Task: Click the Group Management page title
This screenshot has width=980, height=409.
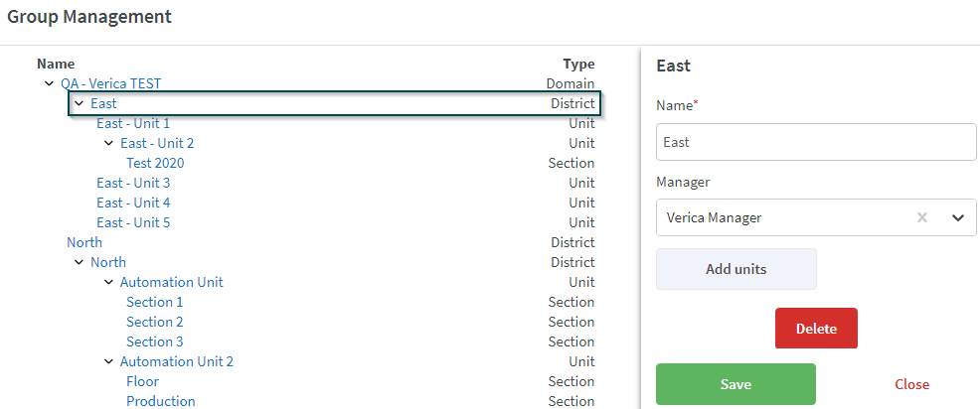Action: click(x=89, y=17)
